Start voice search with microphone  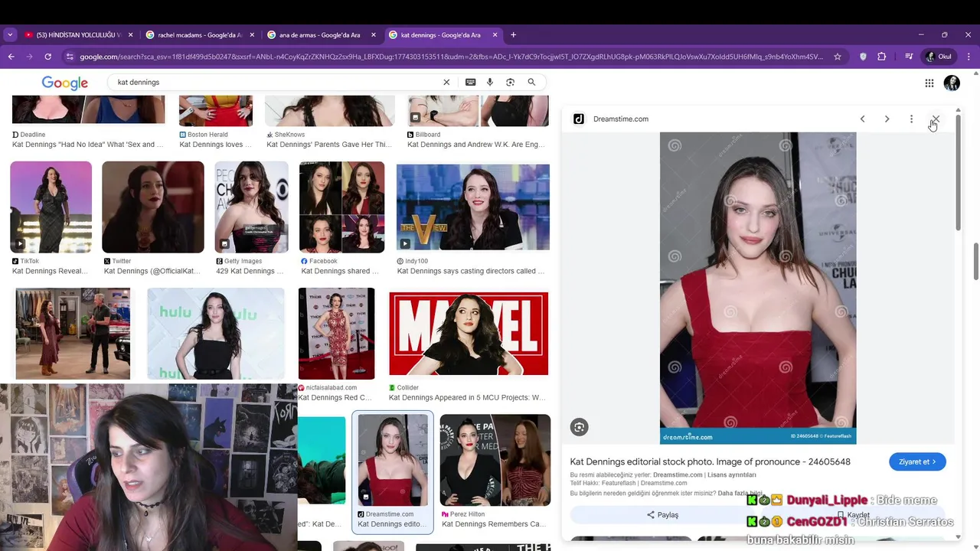point(490,82)
